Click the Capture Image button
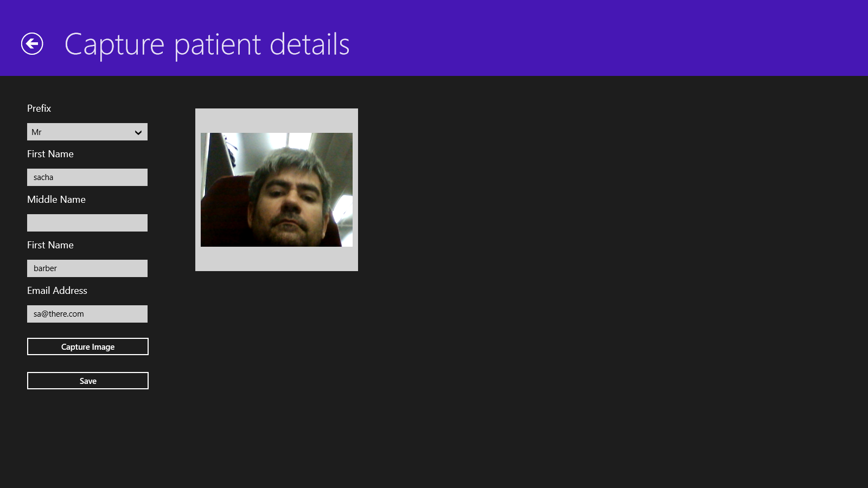The height and width of the screenshot is (488, 868). [x=88, y=346]
